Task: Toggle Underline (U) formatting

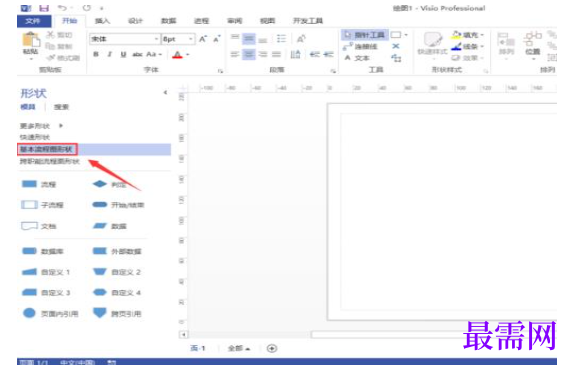Action: (x=123, y=54)
